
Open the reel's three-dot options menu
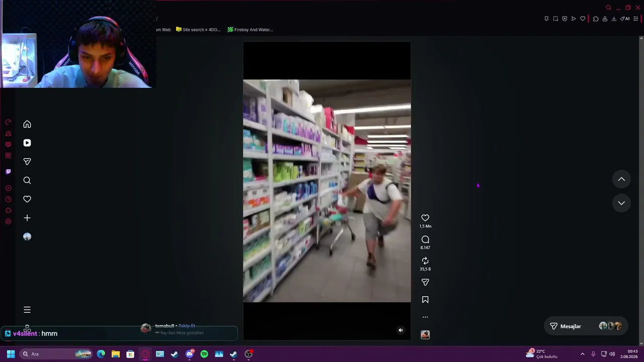(425, 317)
